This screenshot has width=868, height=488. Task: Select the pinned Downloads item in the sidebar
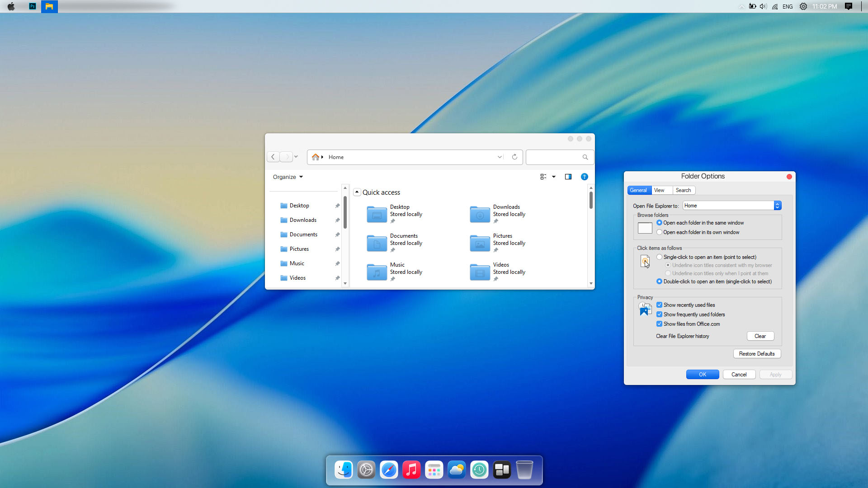click(x=302, y=220)
